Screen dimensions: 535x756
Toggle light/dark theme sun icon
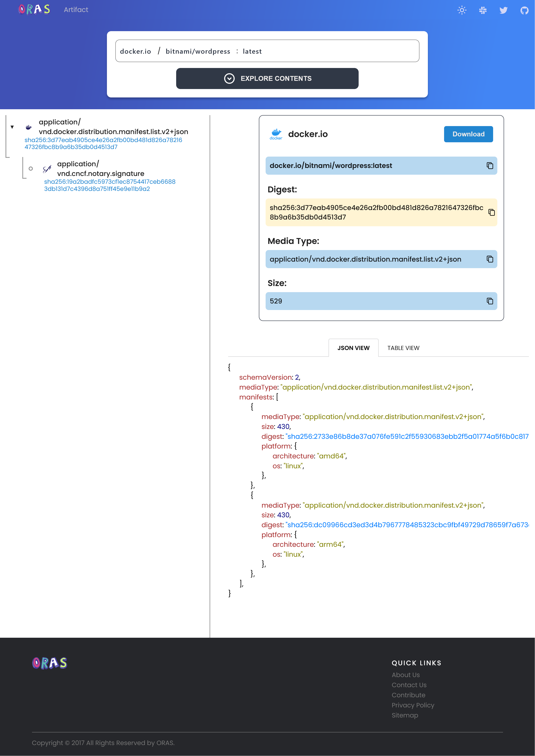462,10
